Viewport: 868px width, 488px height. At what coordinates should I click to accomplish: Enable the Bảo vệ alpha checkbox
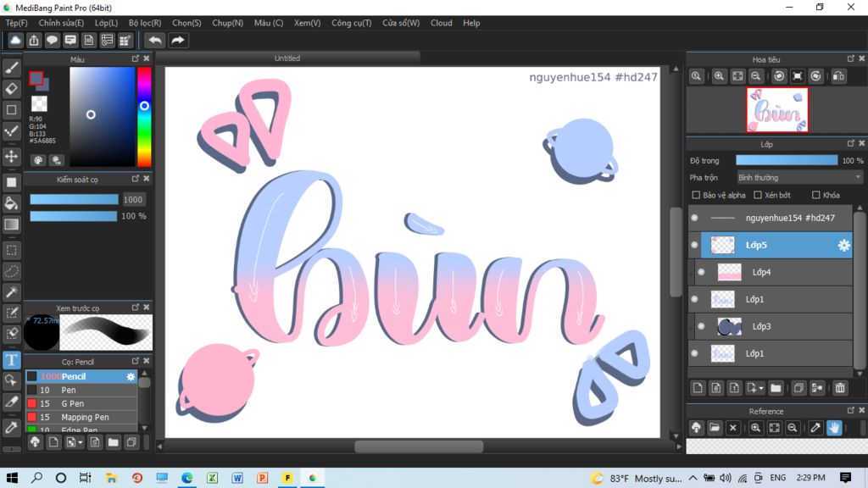click(697, 196)
